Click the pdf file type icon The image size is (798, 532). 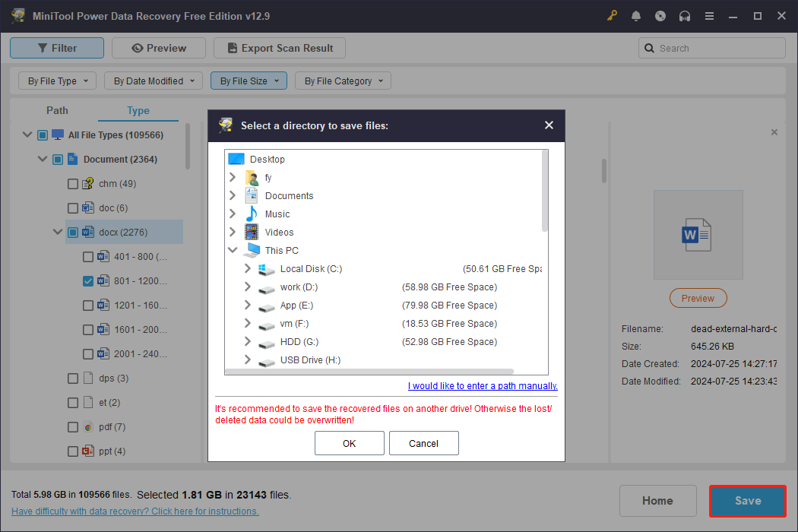pos(88,427)
